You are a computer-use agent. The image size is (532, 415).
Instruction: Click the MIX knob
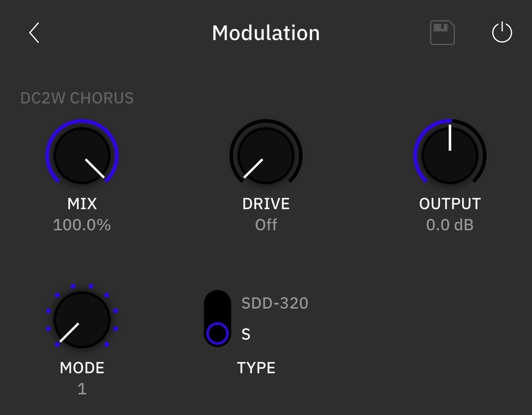coord(82,155)
